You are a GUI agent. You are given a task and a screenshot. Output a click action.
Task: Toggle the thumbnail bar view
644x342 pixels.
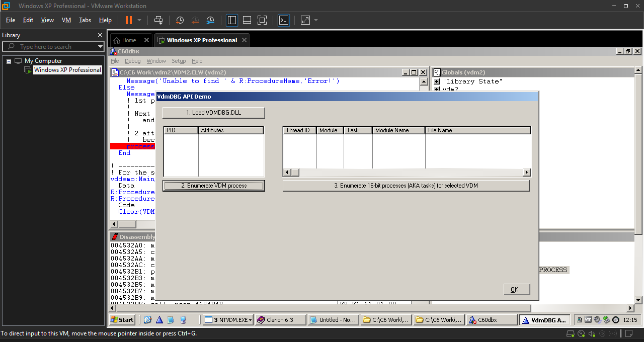coord(247,20)
